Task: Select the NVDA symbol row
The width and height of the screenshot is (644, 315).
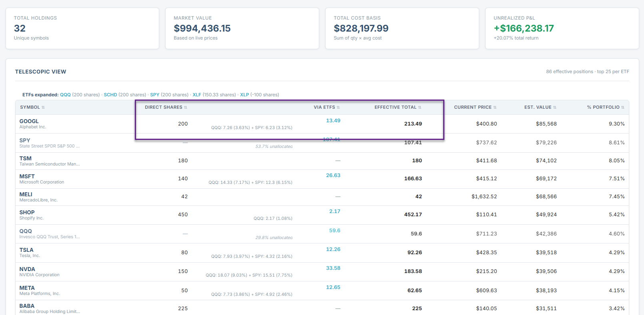Action: [x=322, y=272]
